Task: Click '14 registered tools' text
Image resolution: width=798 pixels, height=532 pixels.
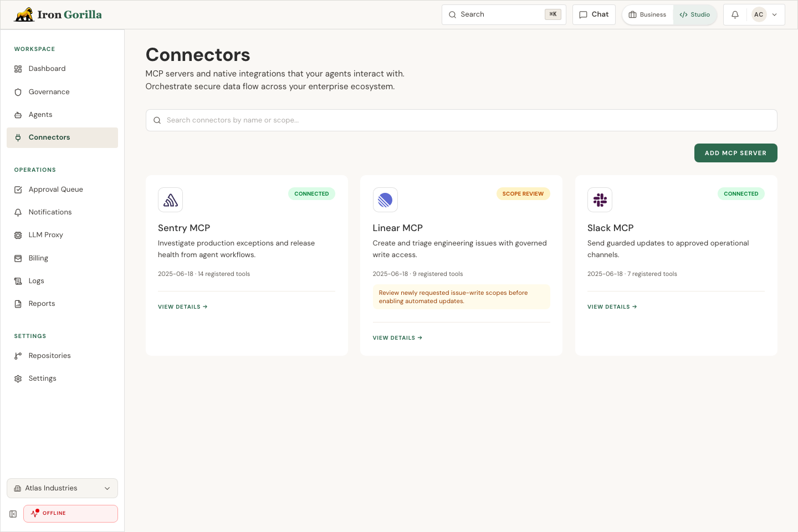Action: point(224,274)
